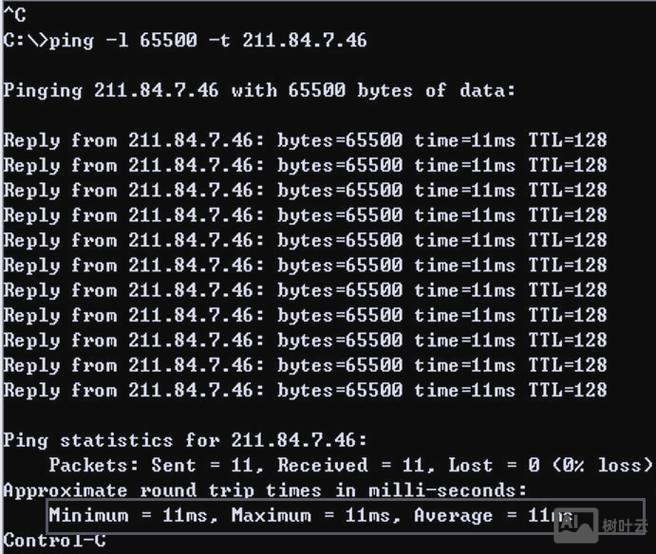Click the C:\> prompt text

(x=25, y=40)
